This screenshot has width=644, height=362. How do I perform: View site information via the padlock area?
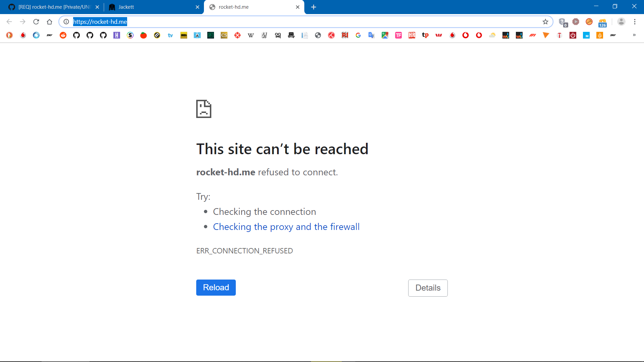66,21
